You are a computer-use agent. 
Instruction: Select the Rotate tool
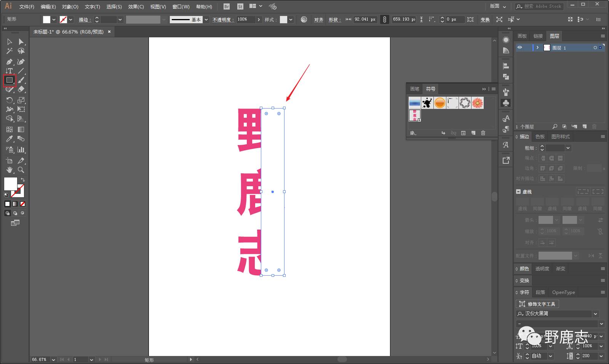click(x=10, y=100)
